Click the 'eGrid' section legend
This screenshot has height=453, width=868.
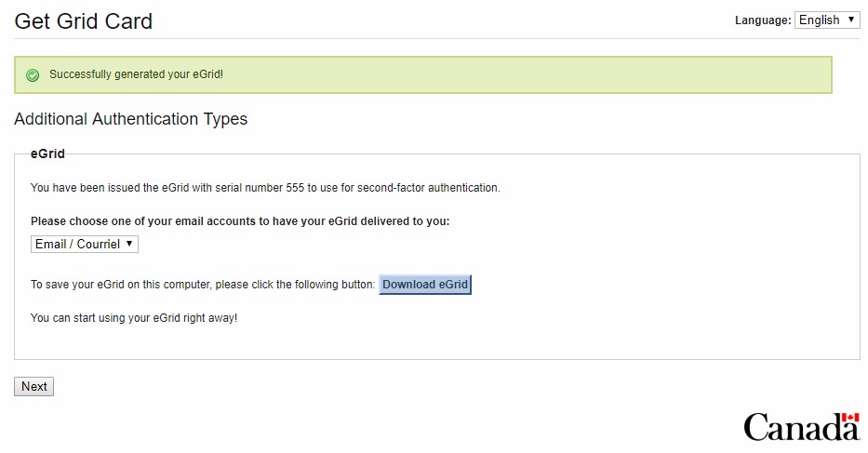click(x=47, y=153)
